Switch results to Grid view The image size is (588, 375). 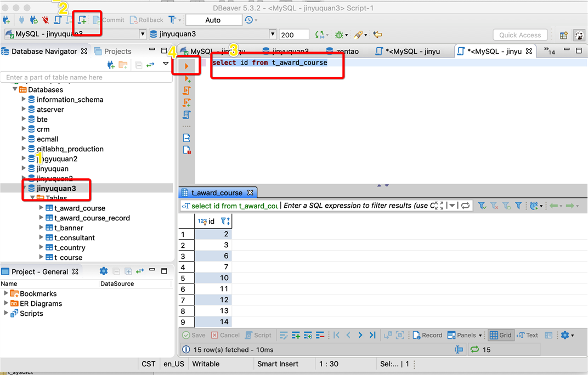501,335
